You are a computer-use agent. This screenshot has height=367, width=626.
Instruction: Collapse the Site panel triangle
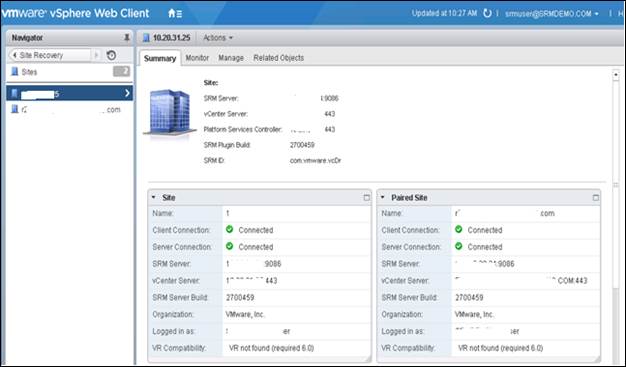click(154, 197)
